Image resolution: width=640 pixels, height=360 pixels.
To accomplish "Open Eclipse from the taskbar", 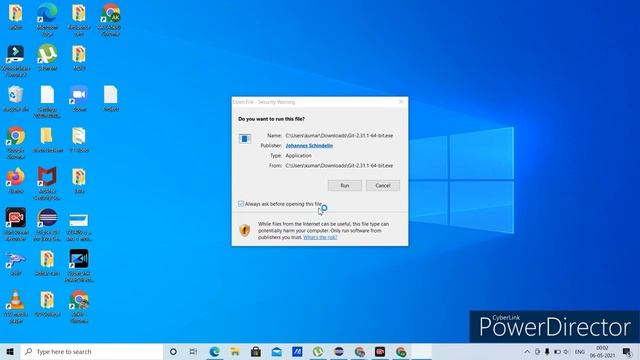I will pos(338,351).
